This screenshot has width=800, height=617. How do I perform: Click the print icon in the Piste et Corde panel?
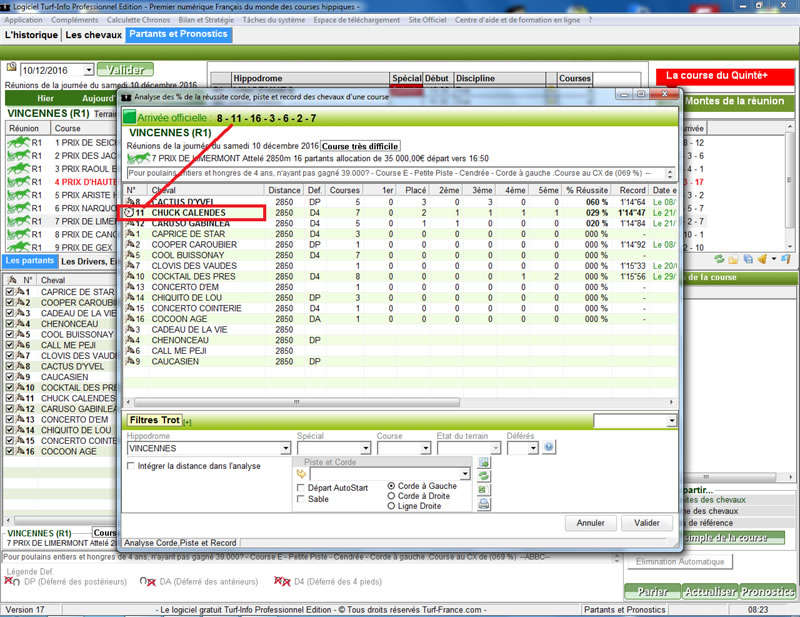coord(485,505)
